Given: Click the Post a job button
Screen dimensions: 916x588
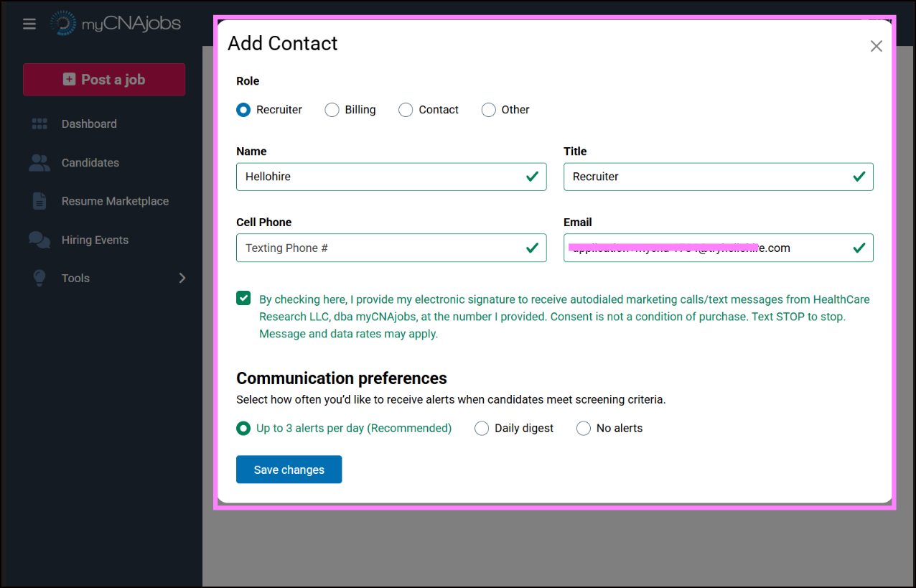Looking at the screenshot, I should 104,80.
